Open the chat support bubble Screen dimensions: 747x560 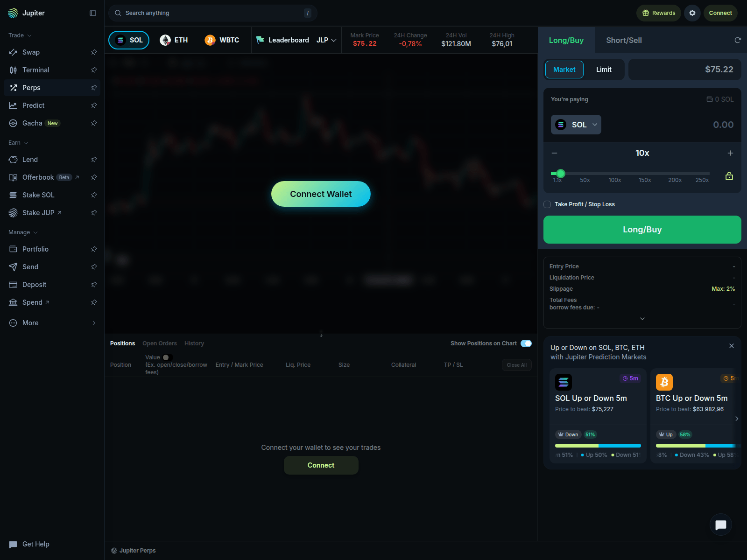(721, 525)
